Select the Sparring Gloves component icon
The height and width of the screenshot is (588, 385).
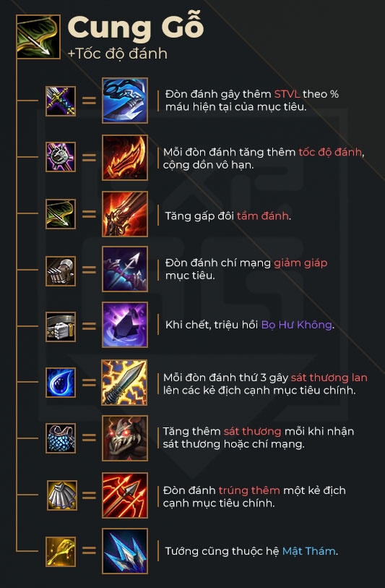pos(61,270)
